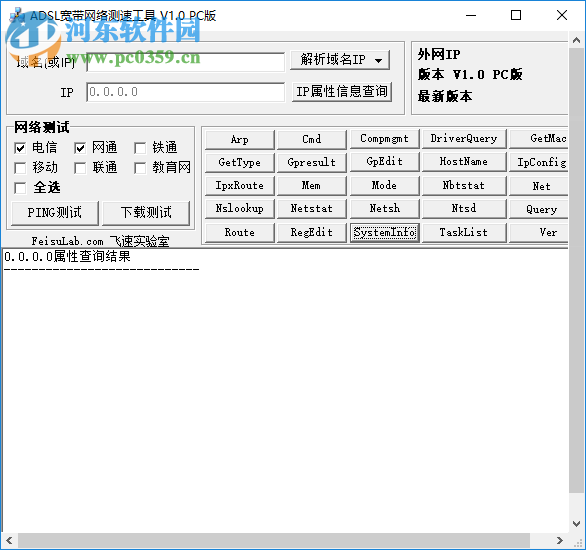
Task: Click the results pane scroll down arrow
Action: [x=576, y=523]
